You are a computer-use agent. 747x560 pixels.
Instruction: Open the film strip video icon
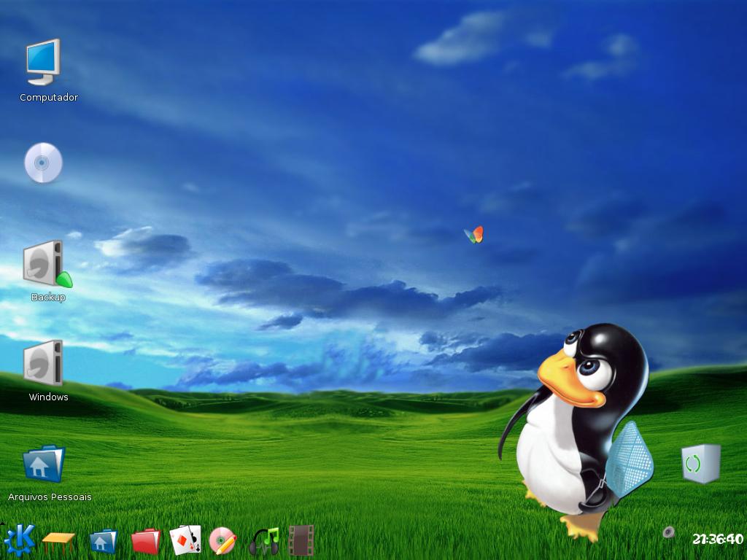click(301, 540)
